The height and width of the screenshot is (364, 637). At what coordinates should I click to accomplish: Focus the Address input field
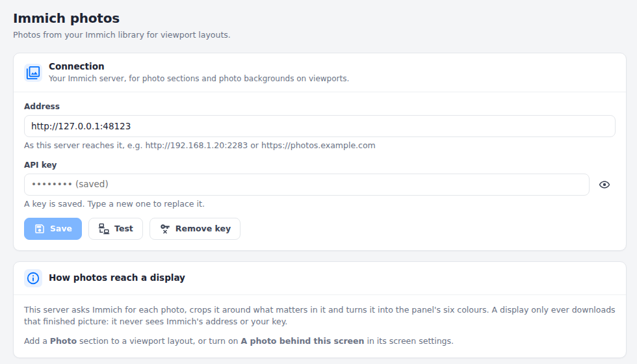coord(320,126)
